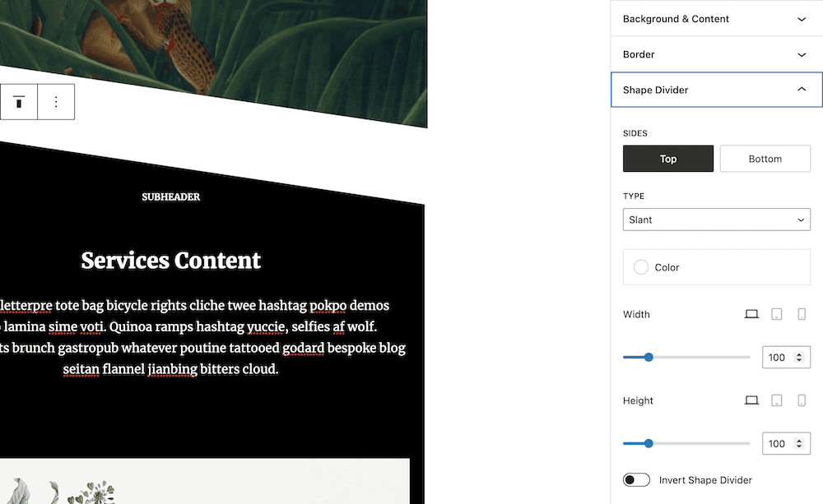The width and height of the screenshot is (823, 504).
Task: Switch Height control to desktop view
Action: tap(751, 400)
